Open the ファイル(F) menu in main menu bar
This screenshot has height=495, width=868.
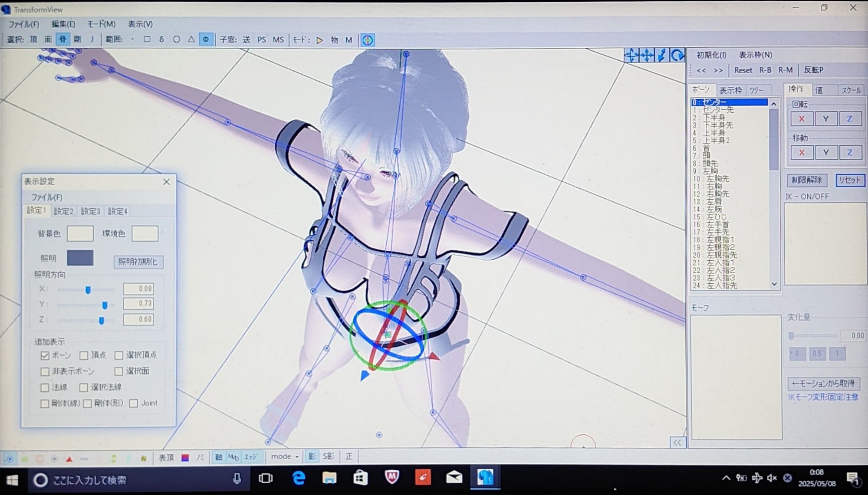tap(24, 24)
